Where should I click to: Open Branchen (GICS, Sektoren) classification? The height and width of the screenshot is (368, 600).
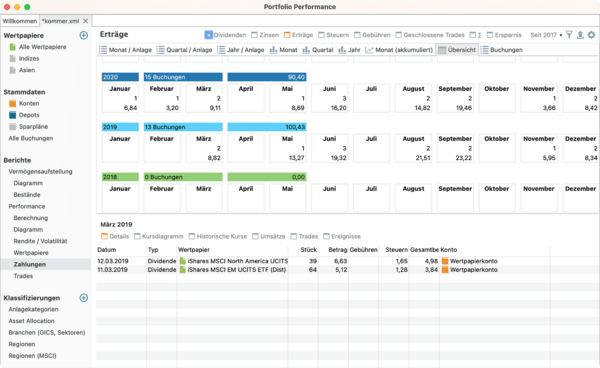[x=47, y=332]
